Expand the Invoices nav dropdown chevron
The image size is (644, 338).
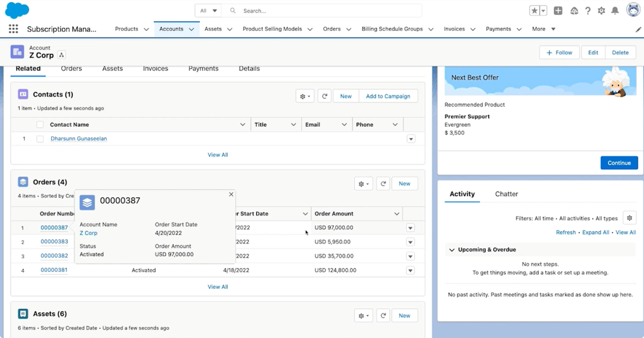point(473,29)
